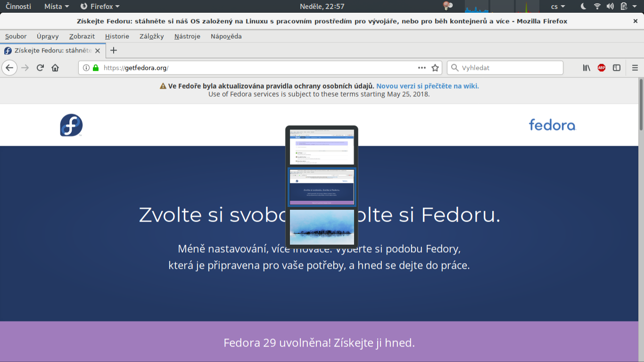Open Činnosti activities overview

point(18,6)
